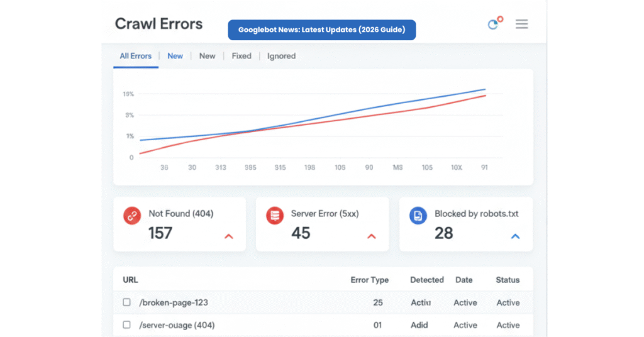Click the Blocked by robots.txt document icon
644x337 pixels.
tap(418, 216)
